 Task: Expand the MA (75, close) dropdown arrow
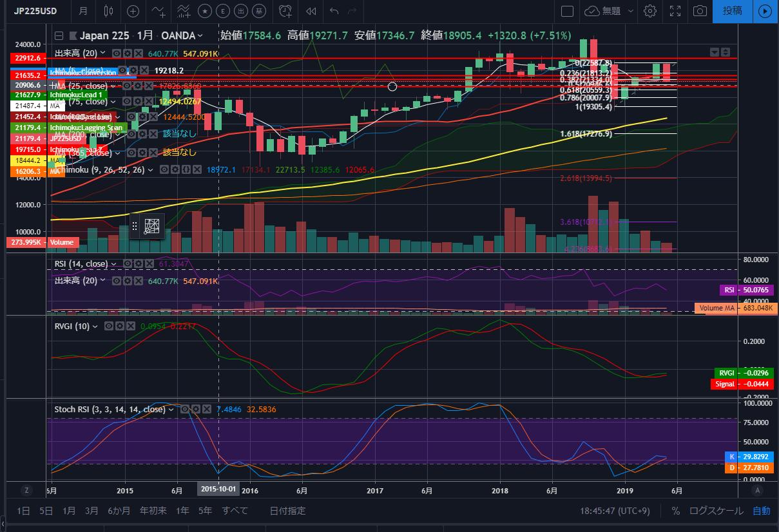click(x=113, y=102)
